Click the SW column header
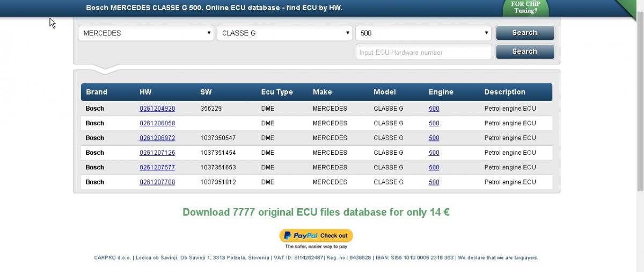This screenshot has height=272, width=644. pos(206,92)
